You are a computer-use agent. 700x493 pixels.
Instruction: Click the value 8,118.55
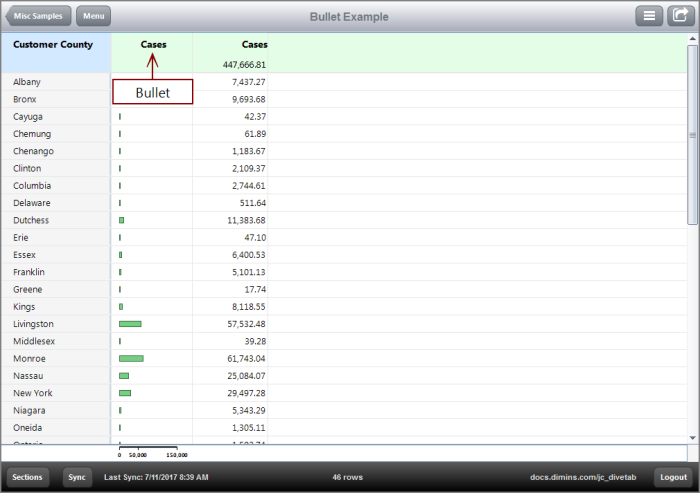[249, 307]
